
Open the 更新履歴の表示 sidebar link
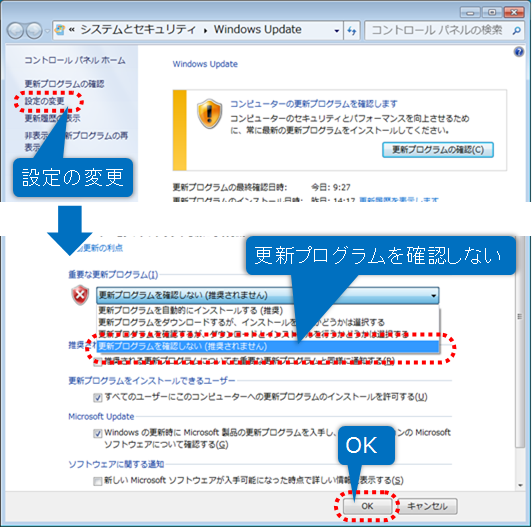coord(52,118)
